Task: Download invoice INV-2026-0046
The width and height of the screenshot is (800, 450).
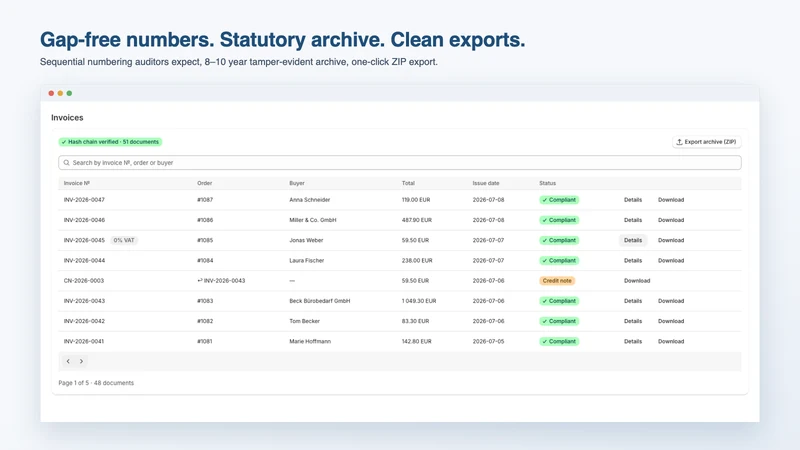Action: pyautogui.click(x=671, y=220)
